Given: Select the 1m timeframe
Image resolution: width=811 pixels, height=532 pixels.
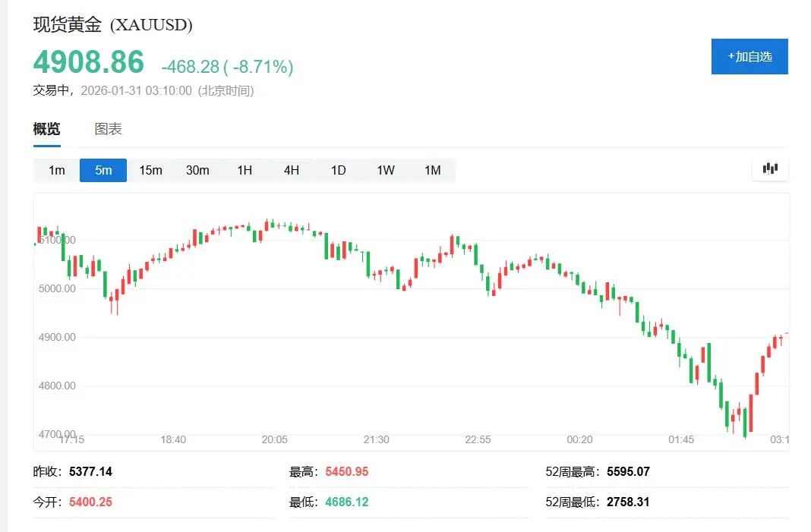Looking at the screenshot, I should point(55,170).
